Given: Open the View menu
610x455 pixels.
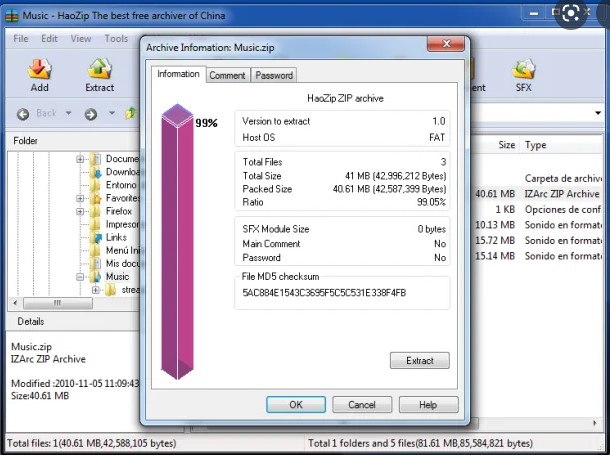Looking at the screenshot, I should (x=81, y=38).
